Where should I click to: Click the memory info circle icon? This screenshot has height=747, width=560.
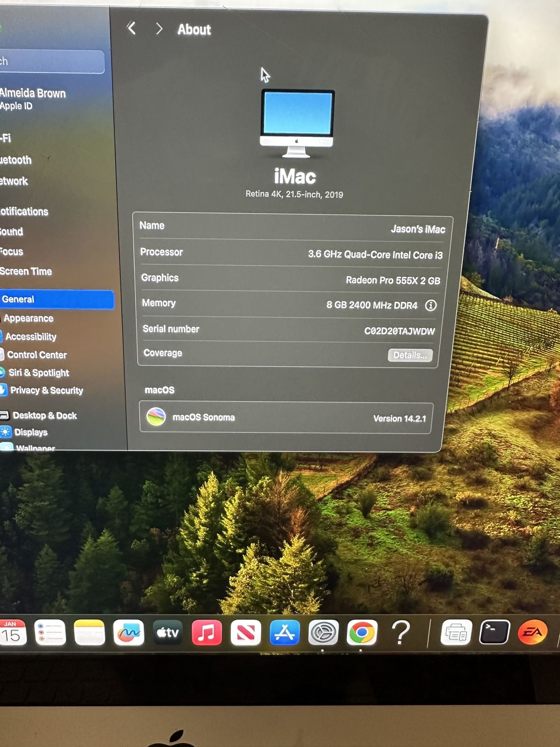coord(430,305)
